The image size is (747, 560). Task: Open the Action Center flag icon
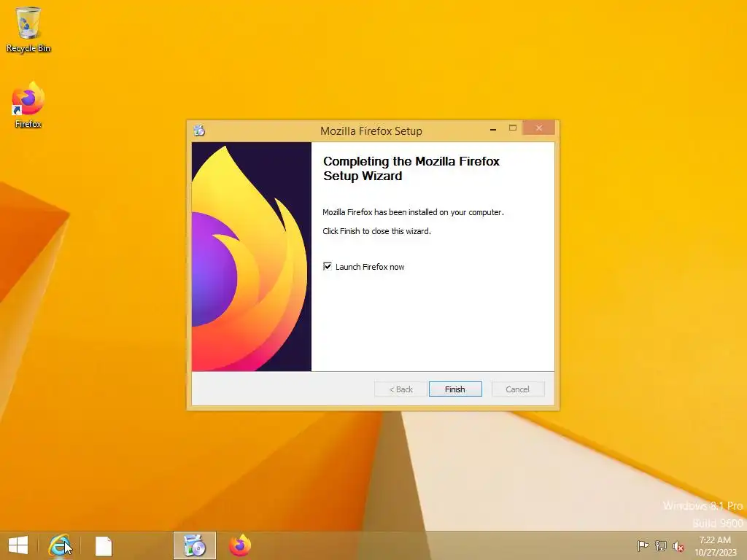[643, 545]
